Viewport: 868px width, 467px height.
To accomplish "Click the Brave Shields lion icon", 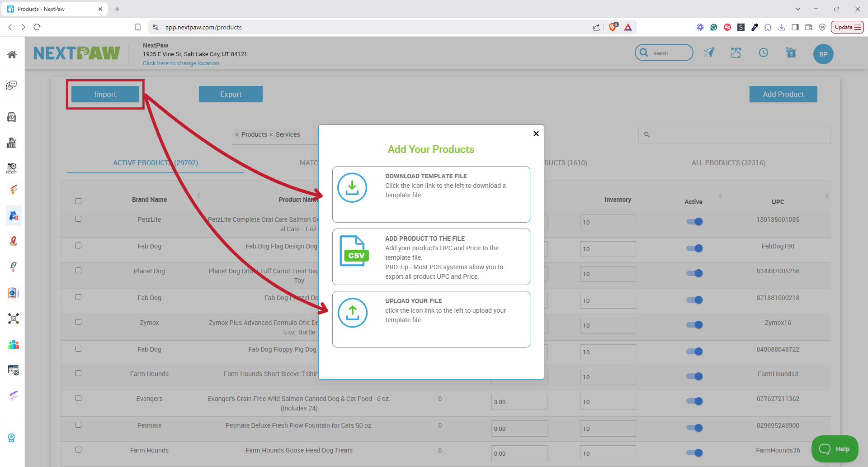I will point(613,27).
